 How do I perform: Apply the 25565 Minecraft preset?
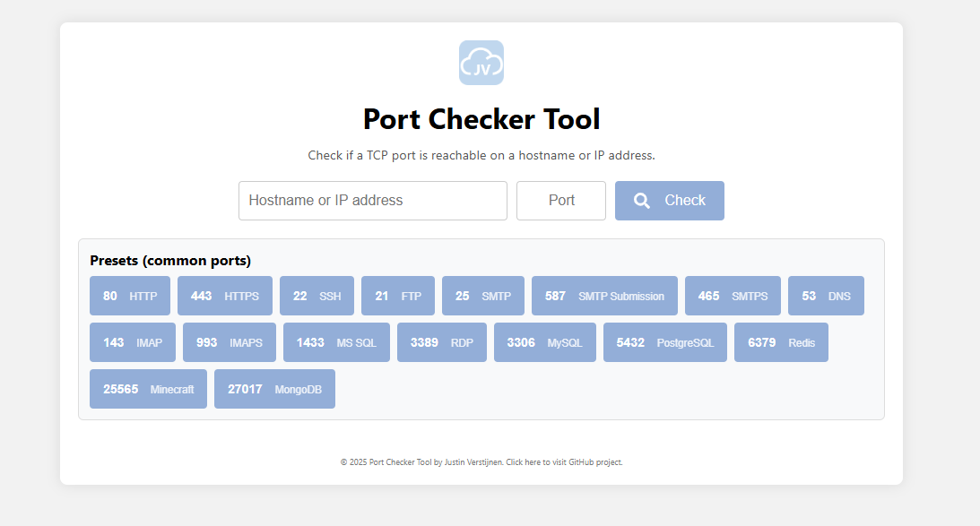148,389
